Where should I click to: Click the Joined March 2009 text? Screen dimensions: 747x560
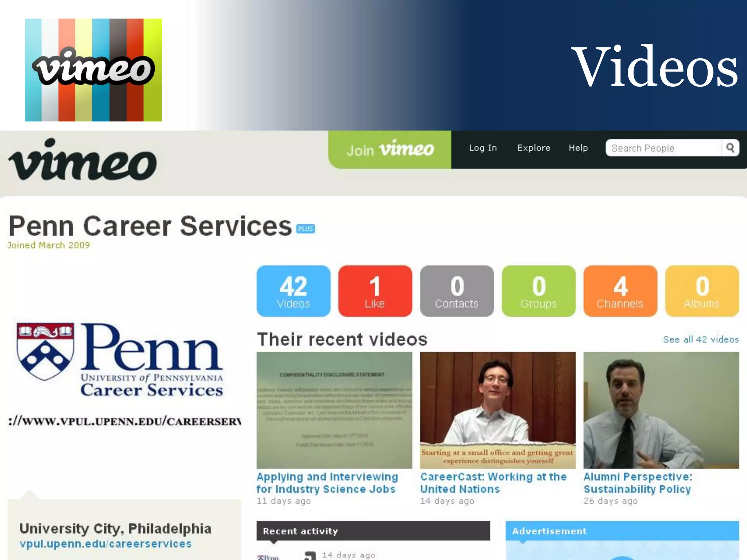[x=49, y=245]
